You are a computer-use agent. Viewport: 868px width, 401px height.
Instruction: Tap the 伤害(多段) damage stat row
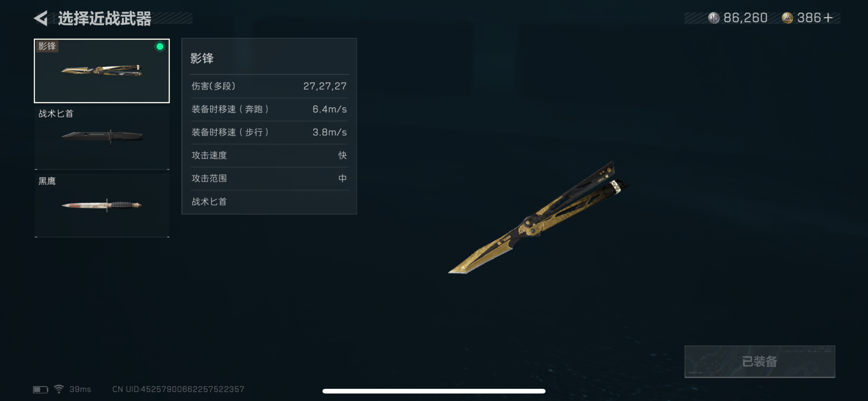click(x=269, y=86)
